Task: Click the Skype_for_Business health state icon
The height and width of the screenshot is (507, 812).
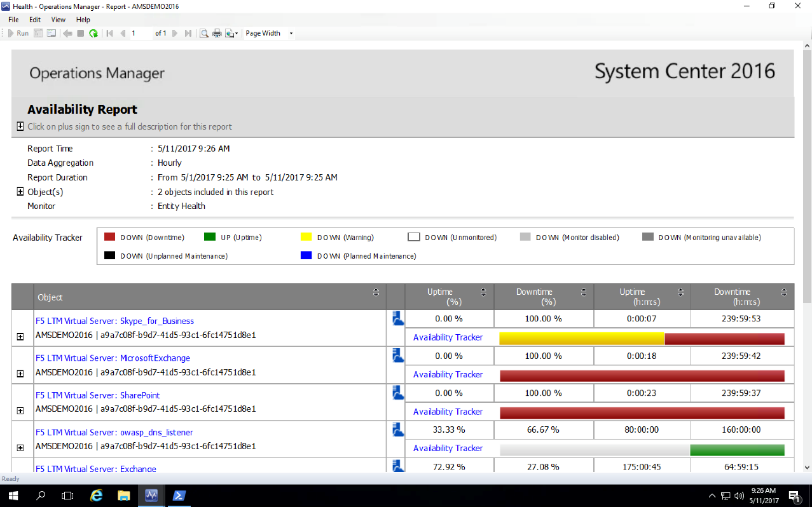Action: tap(396, 318)
